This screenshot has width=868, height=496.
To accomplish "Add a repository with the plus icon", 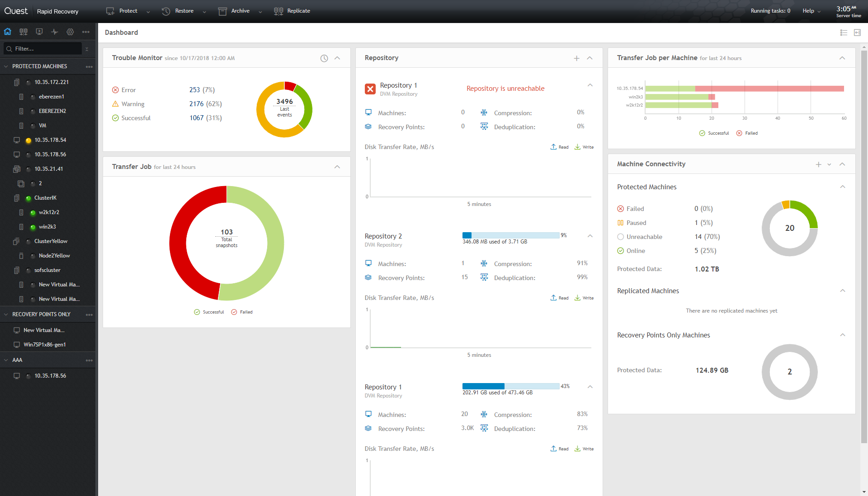I will pyautogui.click(x=576, y=58).
